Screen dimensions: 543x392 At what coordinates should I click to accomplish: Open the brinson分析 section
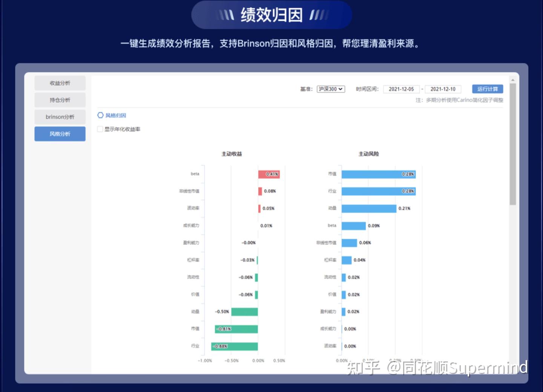(60, 117)
